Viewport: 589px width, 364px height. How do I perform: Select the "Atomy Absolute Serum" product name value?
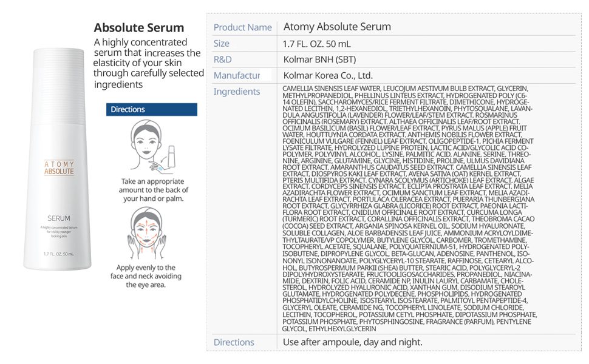coord(337,27)
